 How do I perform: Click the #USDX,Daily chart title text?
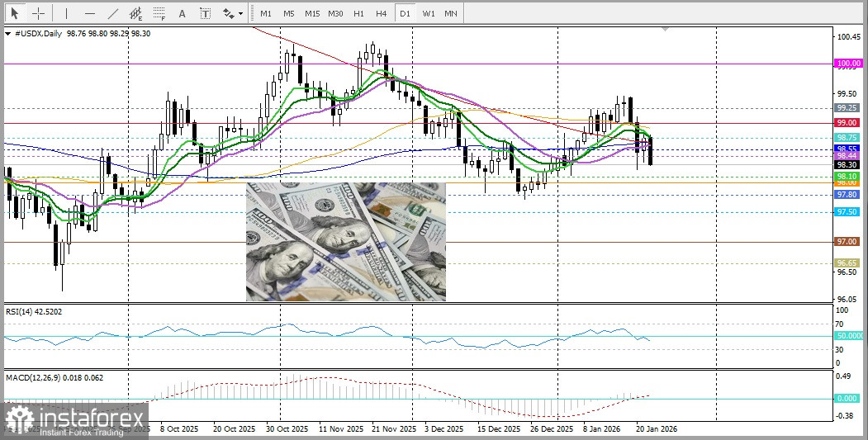click(x=38, y=34)
